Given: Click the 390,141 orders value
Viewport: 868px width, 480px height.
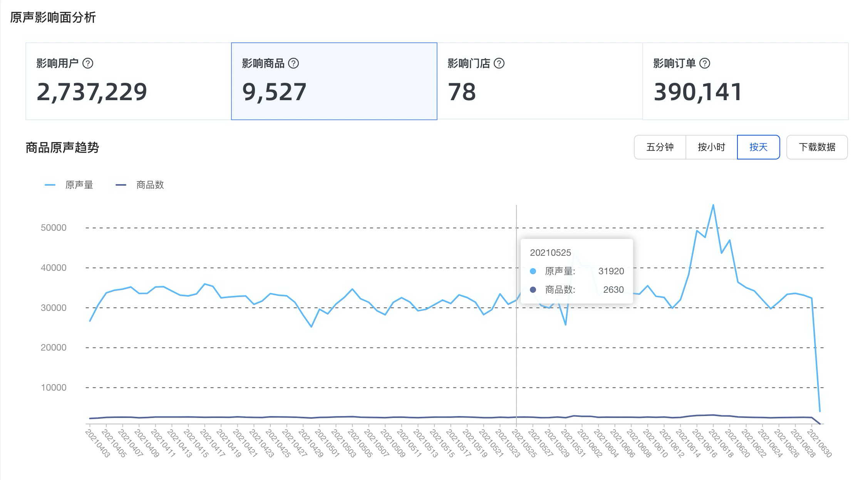Looking at the screenshot, I should 698,92.
